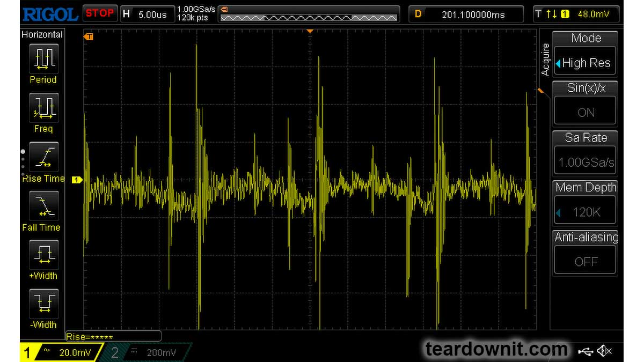Click the channel 1 20.0mV label
Image resolution: width=644 pixels, height=362 pixels.
(63, 352)
